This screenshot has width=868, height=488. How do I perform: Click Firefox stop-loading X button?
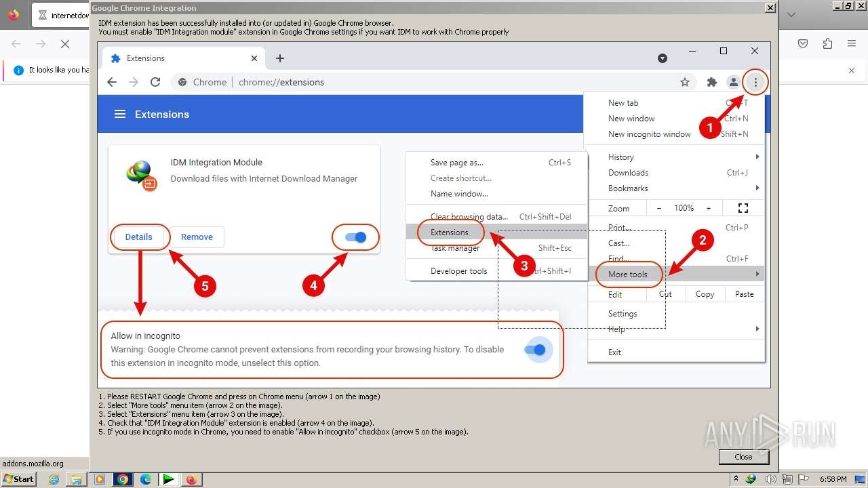click(x=65, y=44)
